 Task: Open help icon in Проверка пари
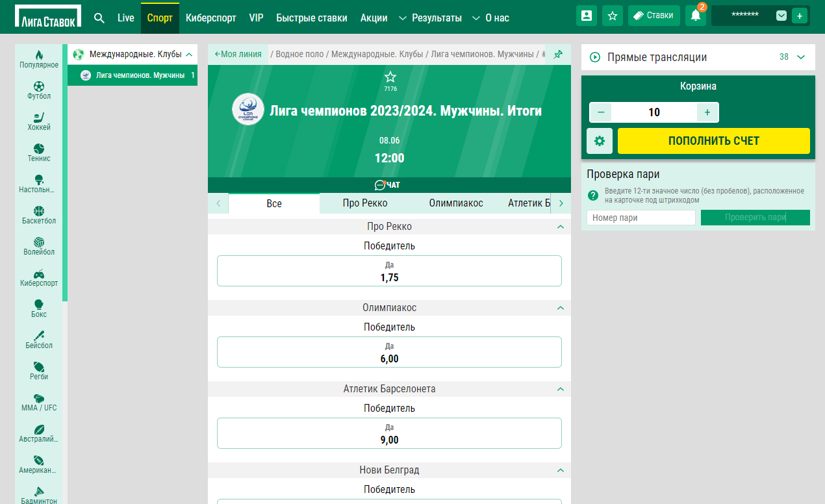pyautogui.click(x=593, y=195)
